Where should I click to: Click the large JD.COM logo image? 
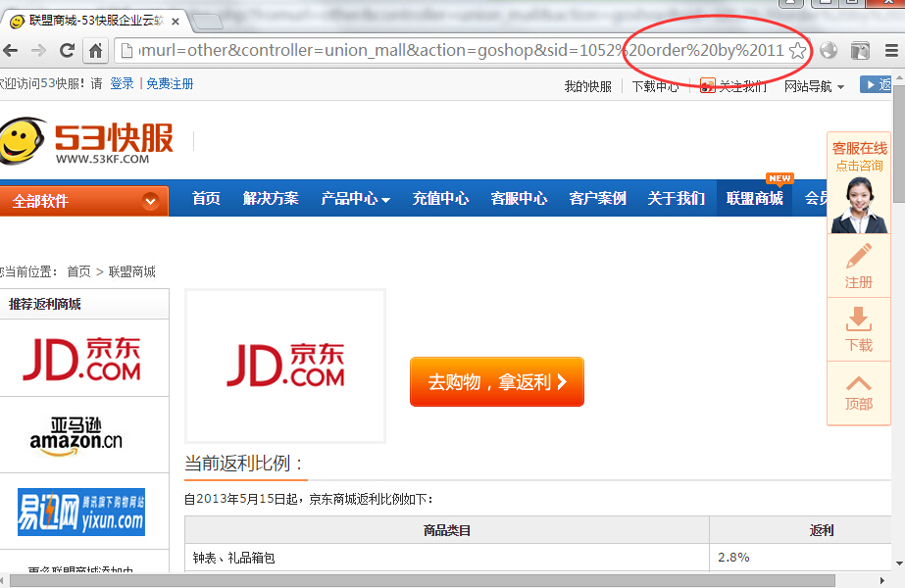click(x=285, y=366)
